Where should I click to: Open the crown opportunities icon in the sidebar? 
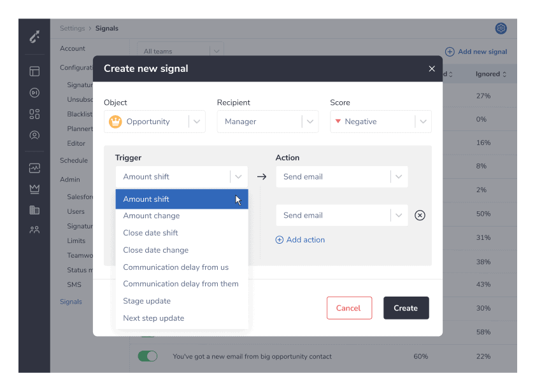tap(34, 189)
